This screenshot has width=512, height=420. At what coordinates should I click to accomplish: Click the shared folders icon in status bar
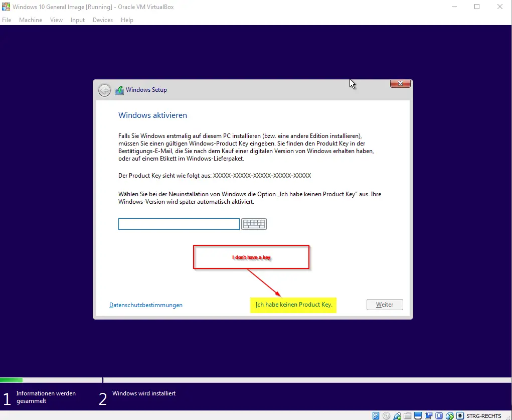[408, 416]
